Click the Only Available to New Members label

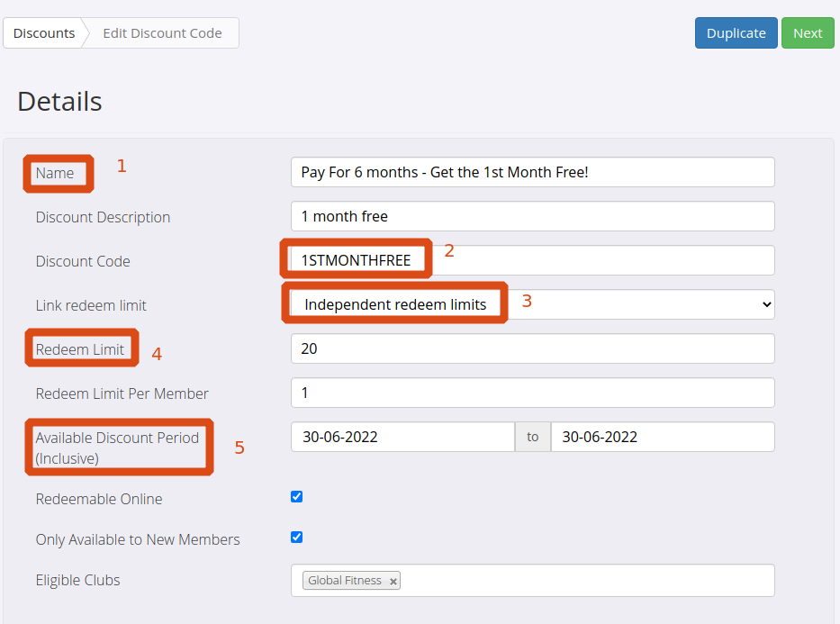[138, 539]
